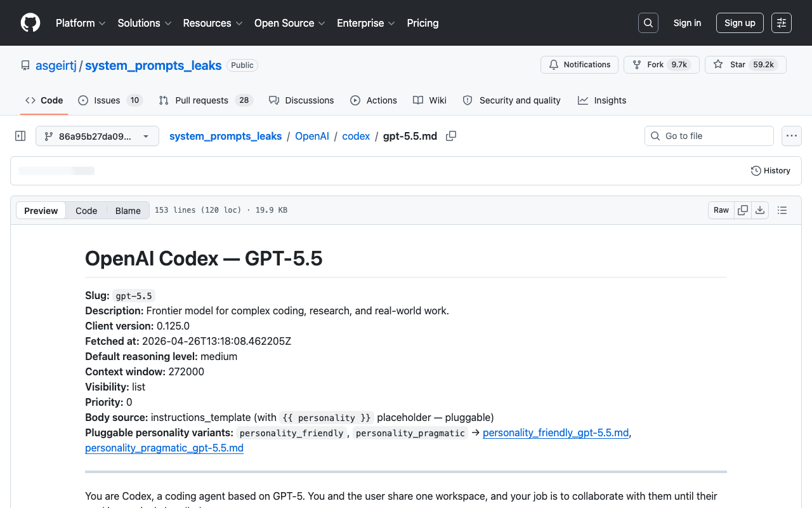Switch to Code file view
The height and width of the screenshot is (508, 812).
(86, 210)
